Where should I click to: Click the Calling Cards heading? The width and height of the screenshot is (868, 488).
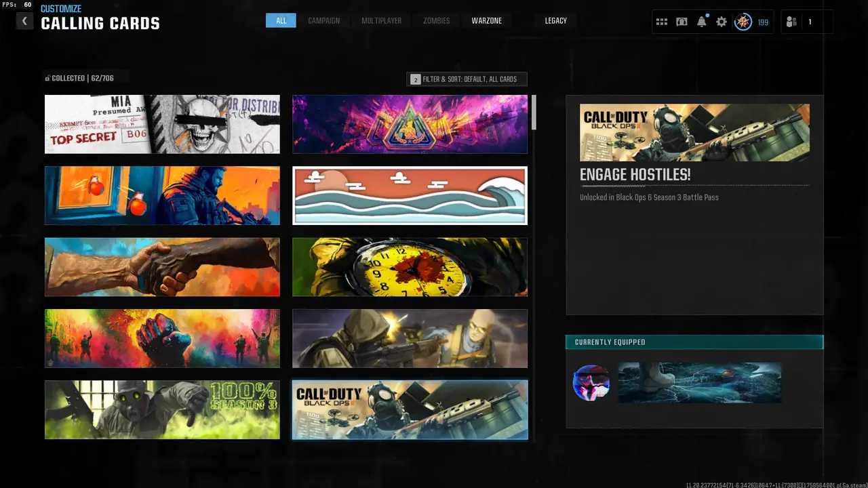point(100,24)
